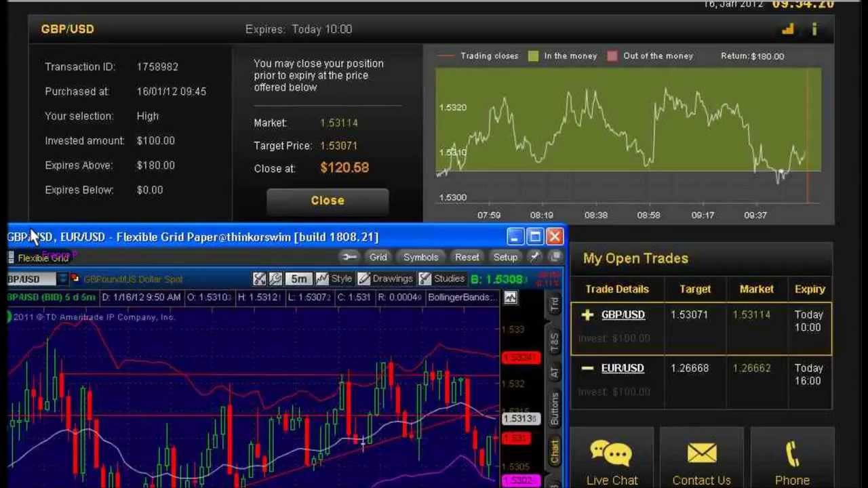This screenshot has height=488, width=868.
Task: Click the chart icon after BollingerBands label
Action: 510,298
